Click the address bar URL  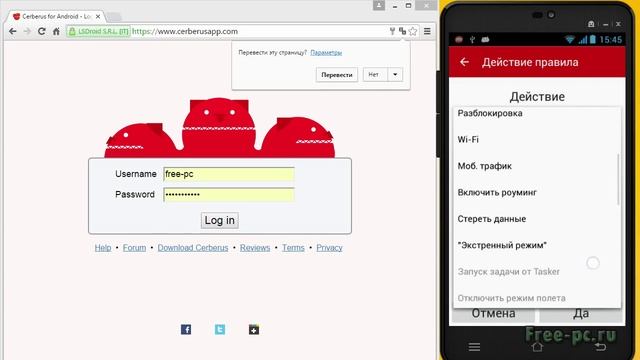tap(185, 31)
